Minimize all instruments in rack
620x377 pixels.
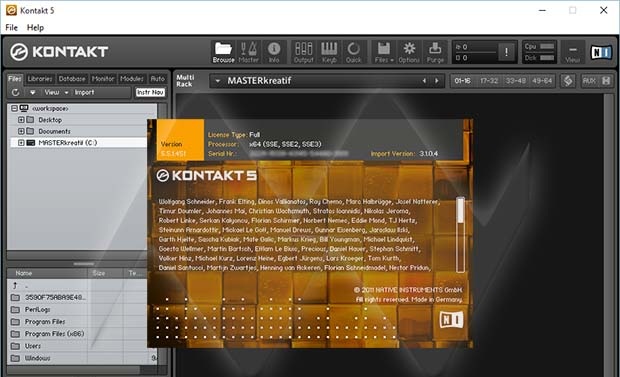[606, 81]
